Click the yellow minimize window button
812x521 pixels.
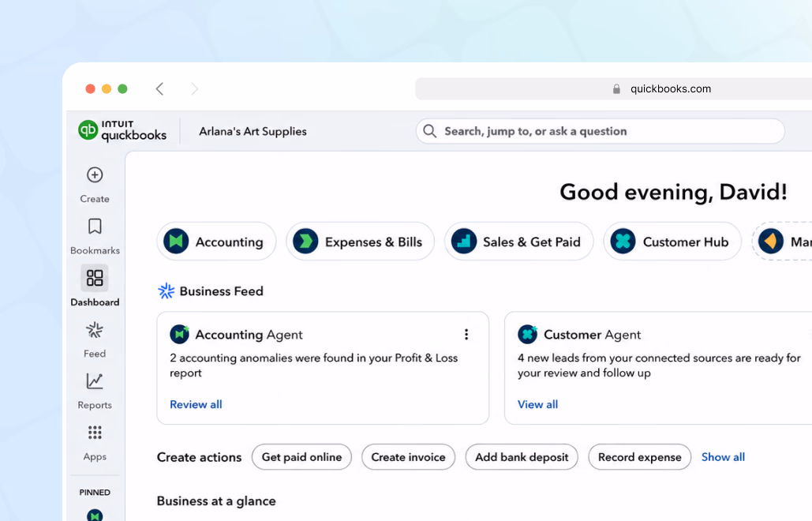click(x=107, y=89)
